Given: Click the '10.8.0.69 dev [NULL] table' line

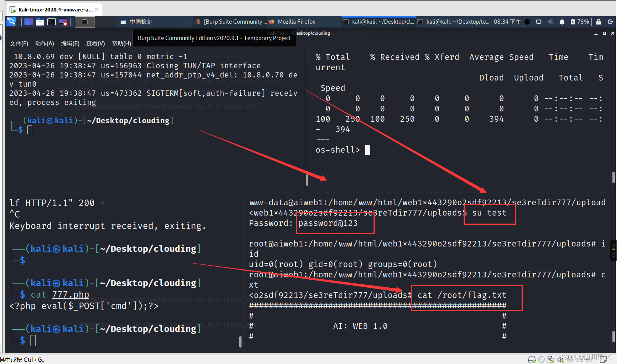Looking at the screenshot, I should point(101,56).
